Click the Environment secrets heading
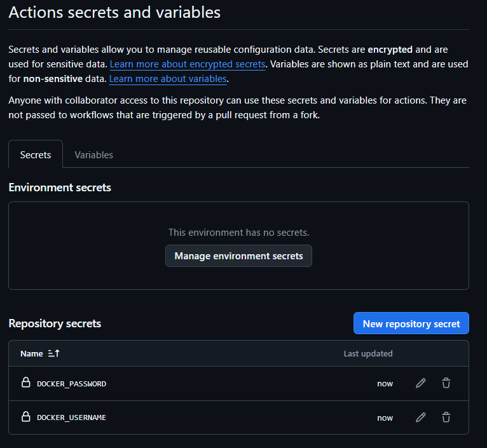Image resolution: width=487 pixels, height=448 pixels. (60, 187)
